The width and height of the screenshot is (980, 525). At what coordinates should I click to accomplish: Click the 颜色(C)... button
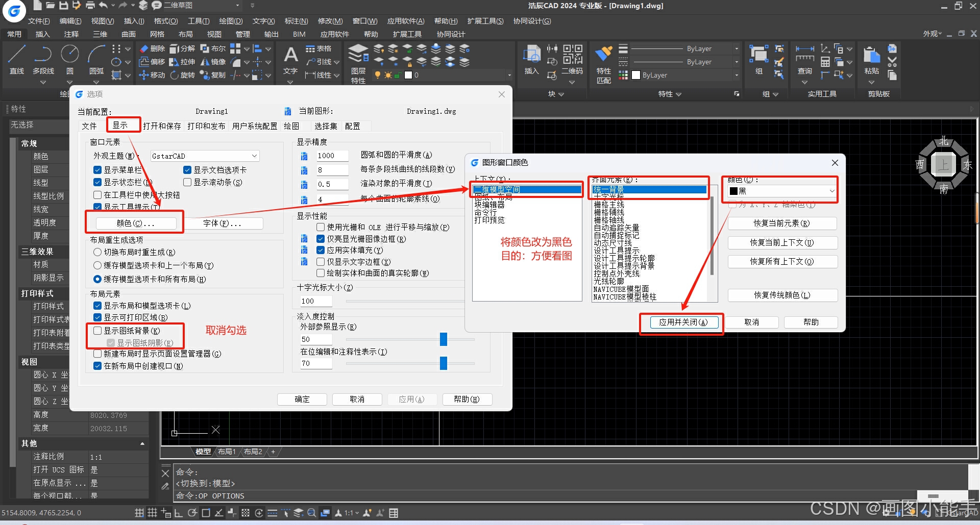point(136,223)
